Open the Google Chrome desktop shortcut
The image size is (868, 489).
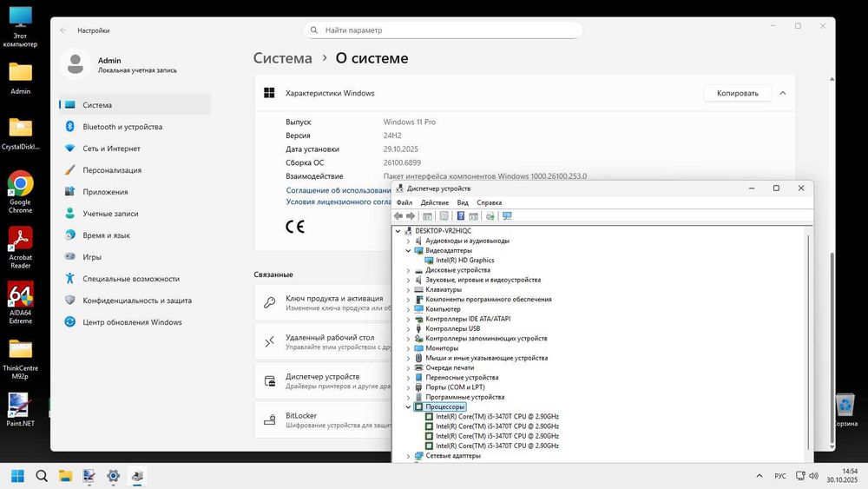click(x=21, y=192)
